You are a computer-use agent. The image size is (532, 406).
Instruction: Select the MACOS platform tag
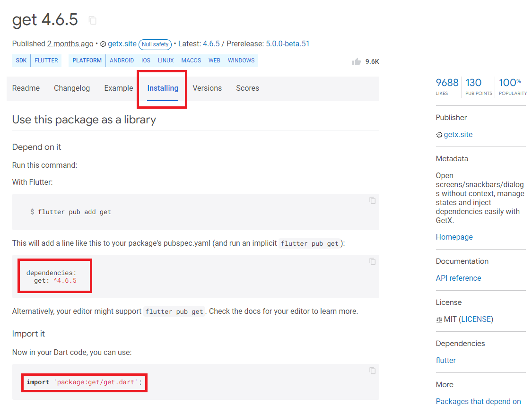click(x=191, y=60)
